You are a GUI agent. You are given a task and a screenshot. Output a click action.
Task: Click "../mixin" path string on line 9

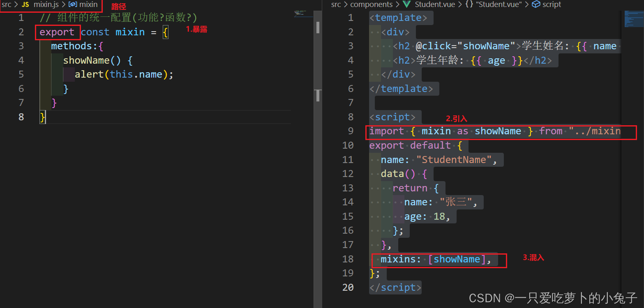tap(595, 131)
